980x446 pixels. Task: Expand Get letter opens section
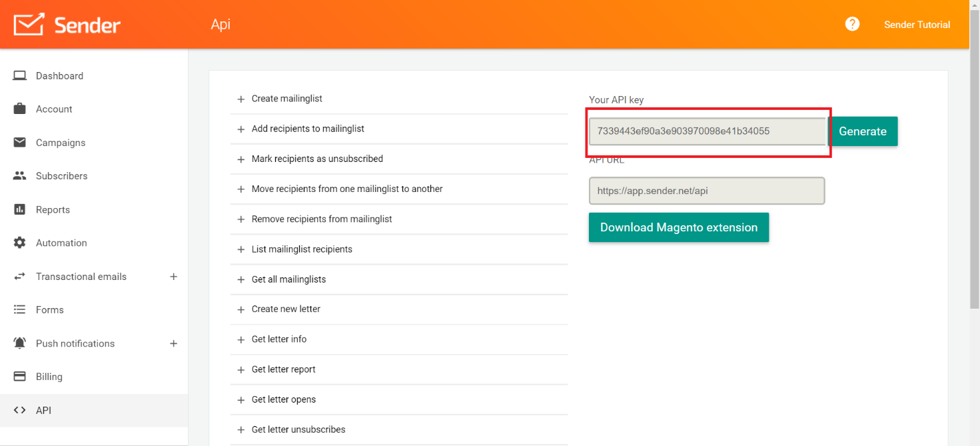(x=399, y=399)
